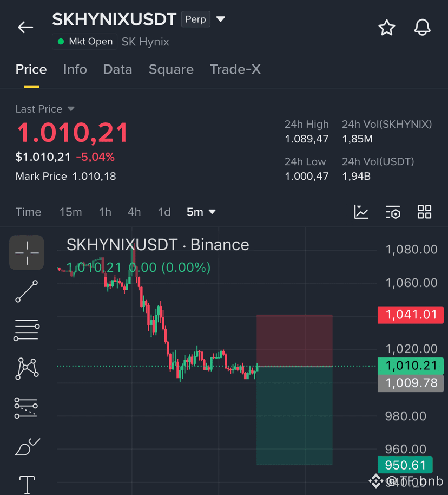448x495 pixels.
Task: Click the -5,04% change percentage
Action: click(x=95, y=157)
